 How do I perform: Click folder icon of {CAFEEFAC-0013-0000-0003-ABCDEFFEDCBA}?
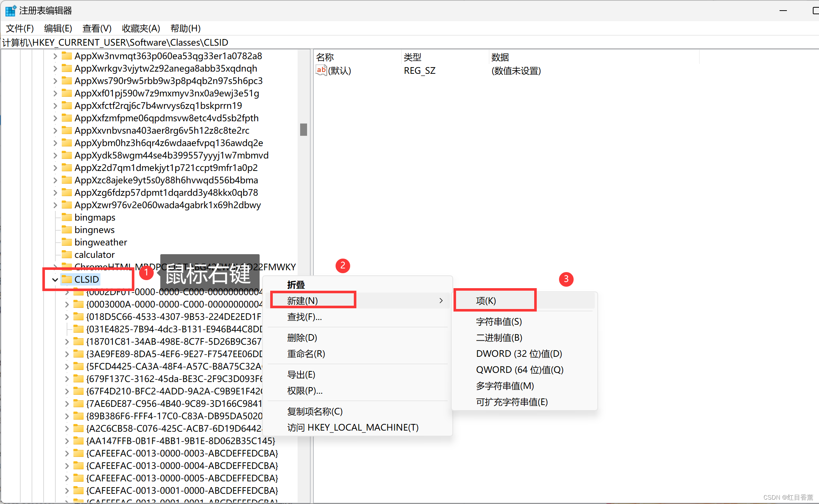point(78,453)
